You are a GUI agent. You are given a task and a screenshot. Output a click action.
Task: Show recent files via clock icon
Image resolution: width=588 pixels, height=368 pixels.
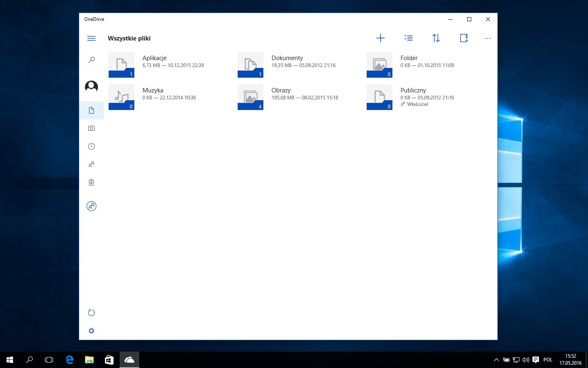click(x=91, y=146)
